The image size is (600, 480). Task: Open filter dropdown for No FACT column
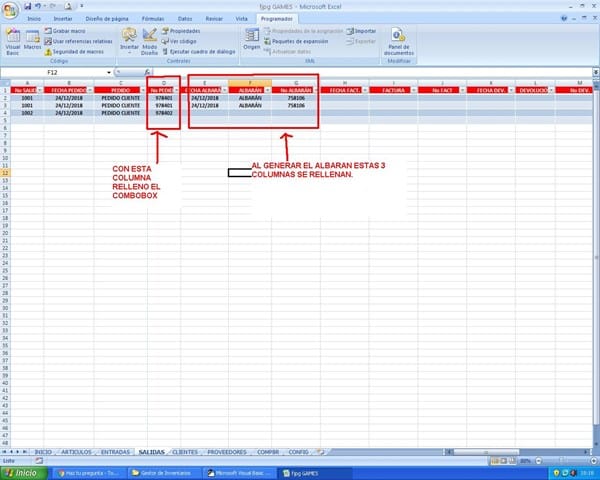click(x=462, y=90)
